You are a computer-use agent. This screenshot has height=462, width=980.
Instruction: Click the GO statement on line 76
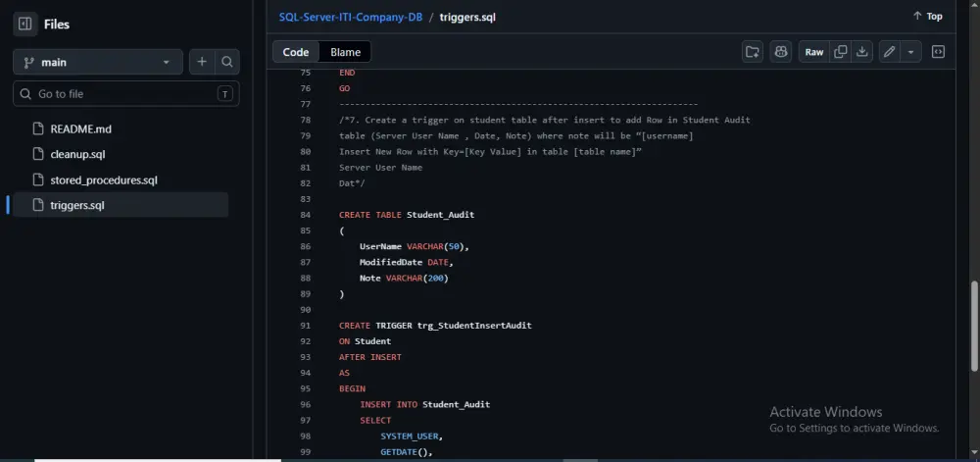click(344, 88)
